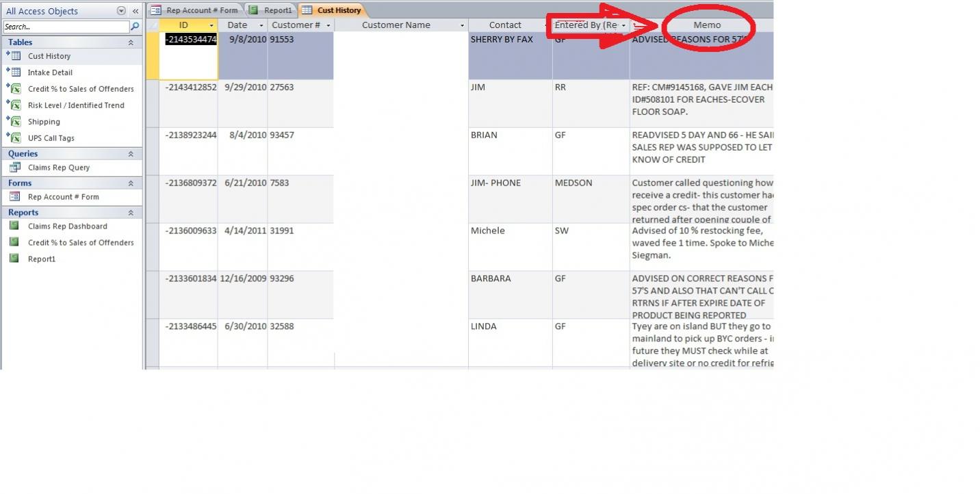The width and height of the screenshot is (980, 494).
Task: Collapse the Forms group
Action: [131, 183]
